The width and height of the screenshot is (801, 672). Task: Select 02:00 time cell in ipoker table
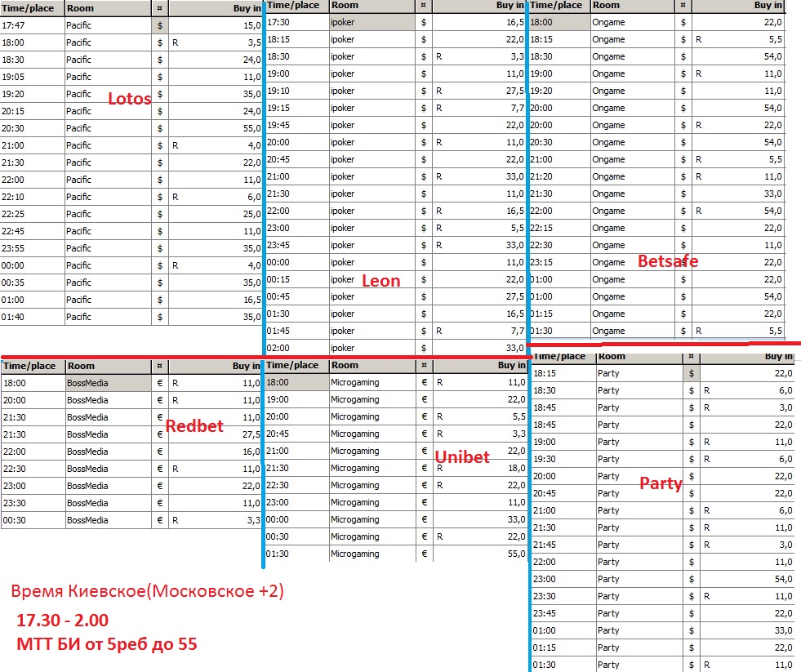[x=296, y=348]
